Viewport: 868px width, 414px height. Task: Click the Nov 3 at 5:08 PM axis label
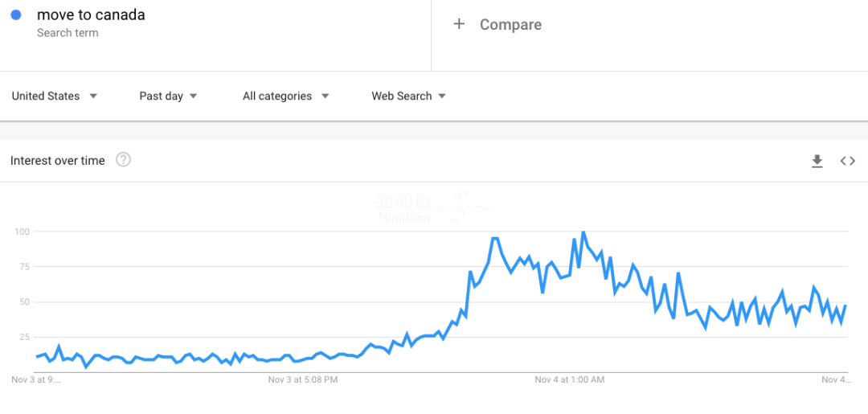303,379
